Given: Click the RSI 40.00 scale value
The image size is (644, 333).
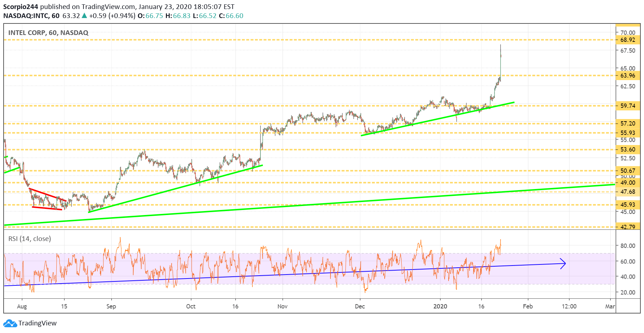Looking at the screenshot, I should point(628,277).
